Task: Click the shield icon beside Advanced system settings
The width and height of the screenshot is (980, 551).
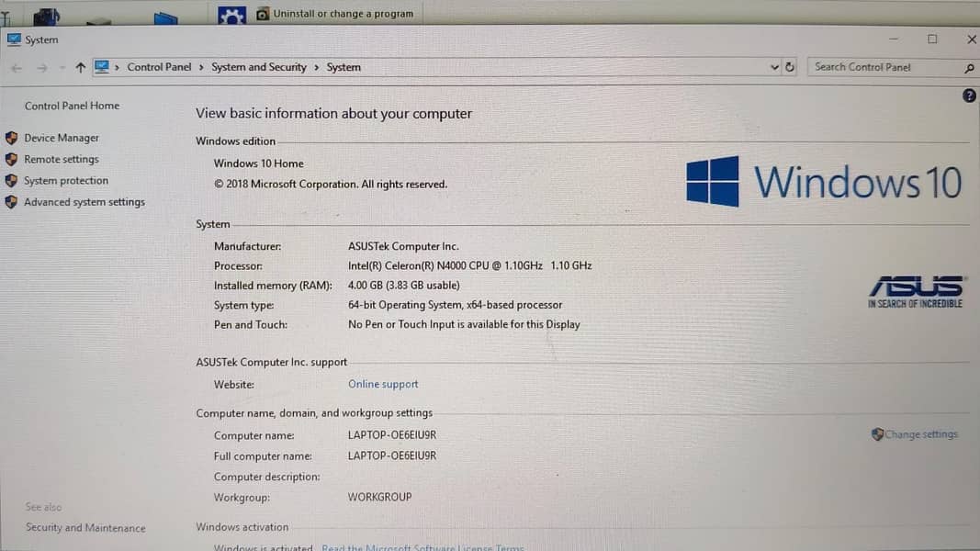Action: pyautogui.click(x=11, y=202)
